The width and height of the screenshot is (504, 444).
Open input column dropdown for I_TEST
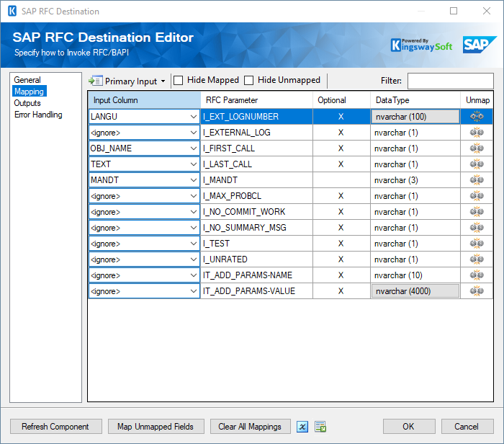194,243
